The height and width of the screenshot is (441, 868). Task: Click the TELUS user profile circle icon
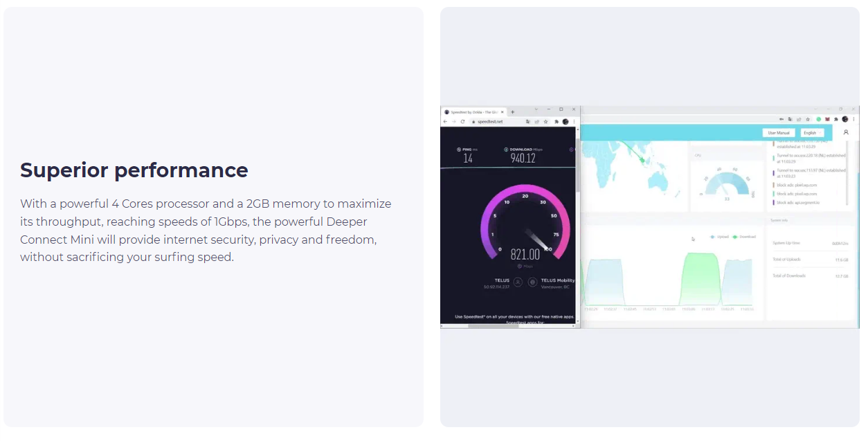tap(518, 282)
